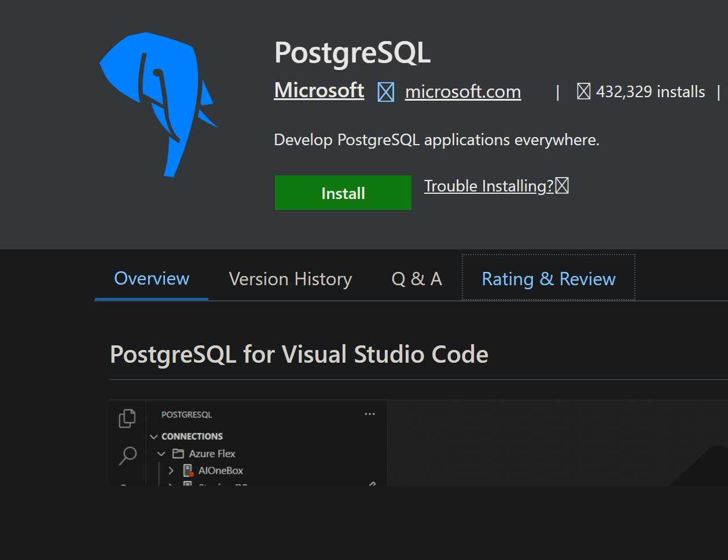Open the Search magnifier icon in screenshot

pyautogui.click(x=127, y=456)
